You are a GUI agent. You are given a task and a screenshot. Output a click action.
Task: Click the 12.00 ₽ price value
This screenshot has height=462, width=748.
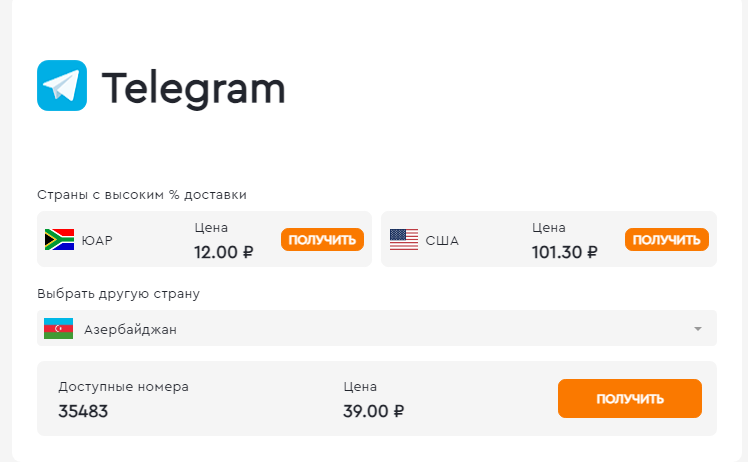click(x=223, y=252)
